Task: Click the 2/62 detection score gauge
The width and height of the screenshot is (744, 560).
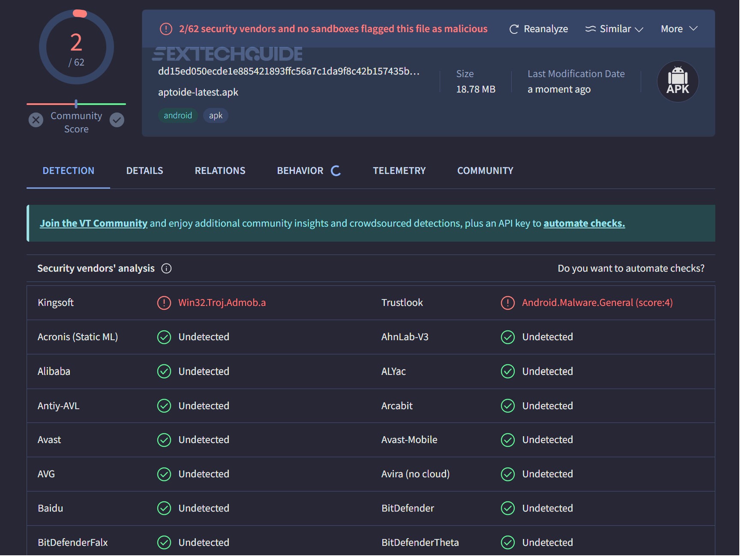Action: tap(77, 47)
